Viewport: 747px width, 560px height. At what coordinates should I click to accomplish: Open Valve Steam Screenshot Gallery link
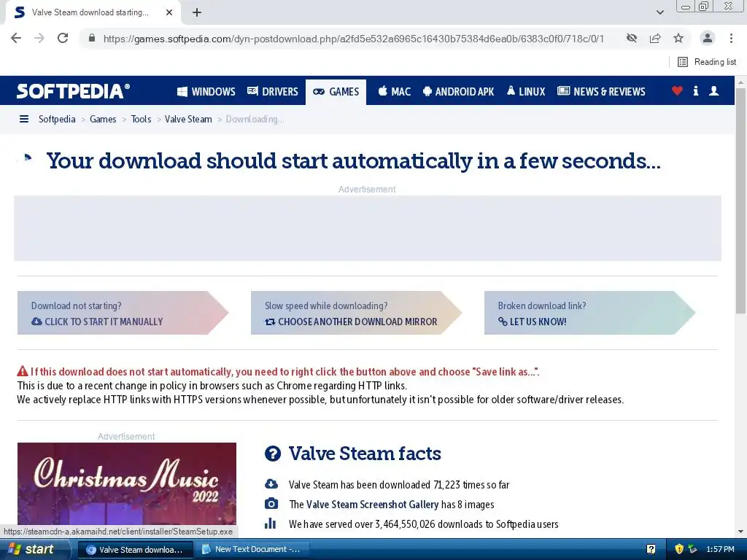(x=372, y=505)
